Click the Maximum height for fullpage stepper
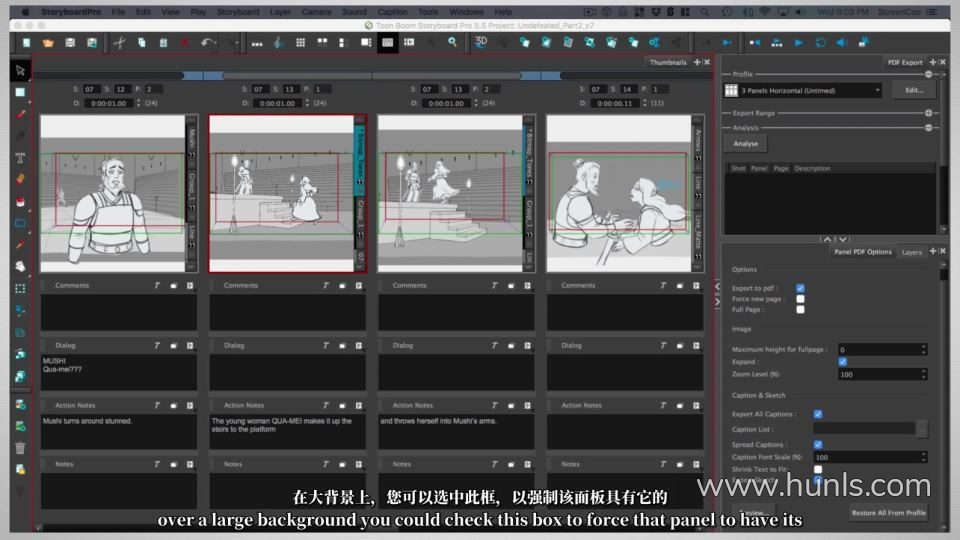Image resolution: width=960 pixels, height=540 pixels. pyautogui.click(x=923, y=350)
